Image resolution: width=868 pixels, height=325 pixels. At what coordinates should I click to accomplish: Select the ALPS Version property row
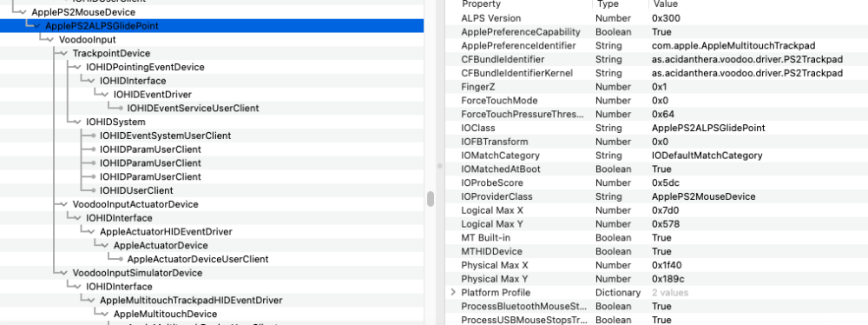coord(656,18)
